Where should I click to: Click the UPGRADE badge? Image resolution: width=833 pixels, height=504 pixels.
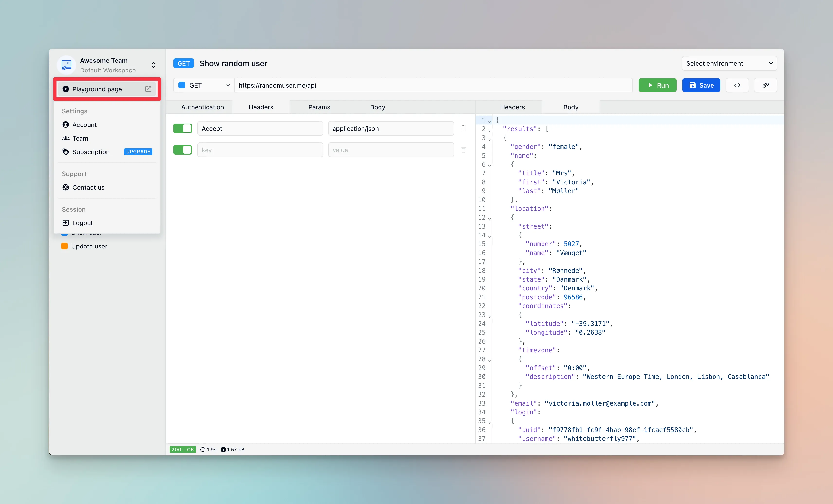pos(138,152)
